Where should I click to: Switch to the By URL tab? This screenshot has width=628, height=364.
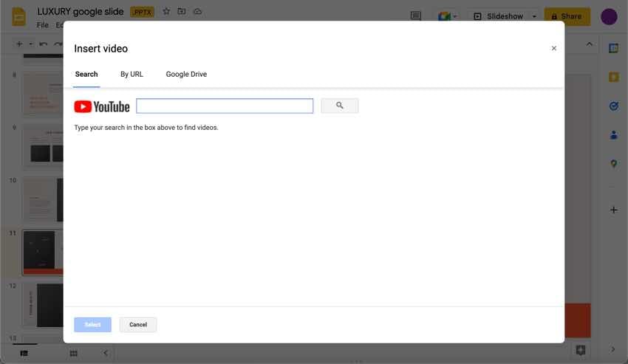[x=132, y=75]
